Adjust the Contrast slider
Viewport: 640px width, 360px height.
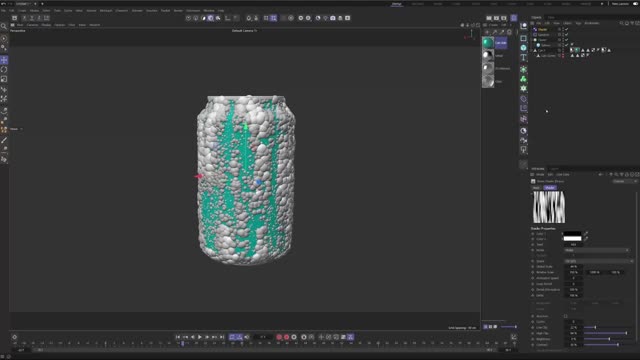click(x=608, y=344)
